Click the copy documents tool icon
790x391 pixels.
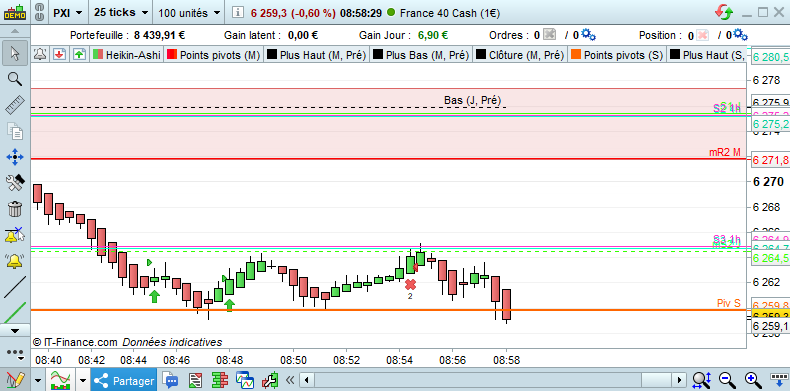[x=15, y=131]
